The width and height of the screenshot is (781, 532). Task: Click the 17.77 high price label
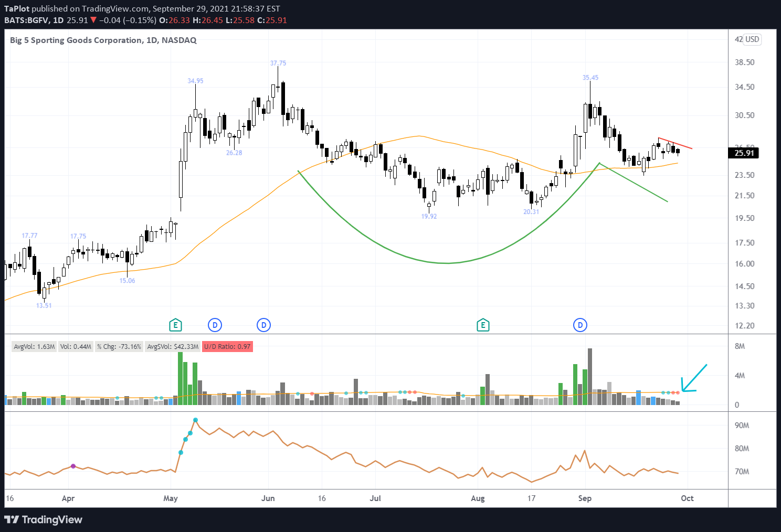coord(29,236)
